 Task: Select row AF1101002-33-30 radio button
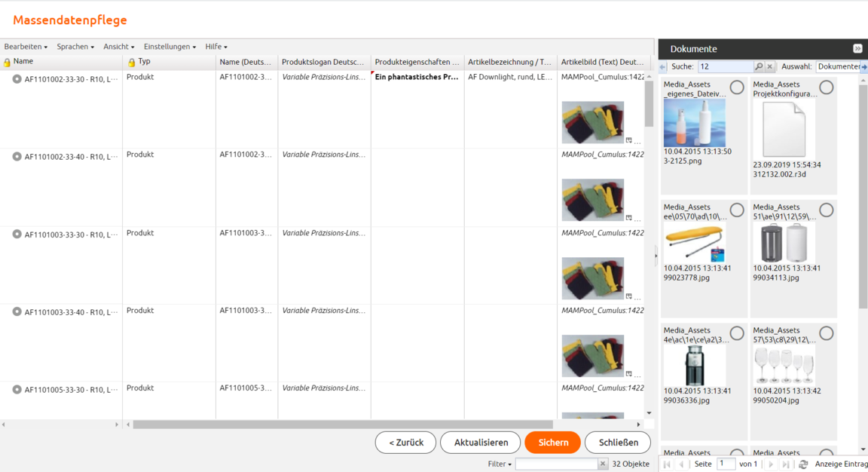point(17,79)
